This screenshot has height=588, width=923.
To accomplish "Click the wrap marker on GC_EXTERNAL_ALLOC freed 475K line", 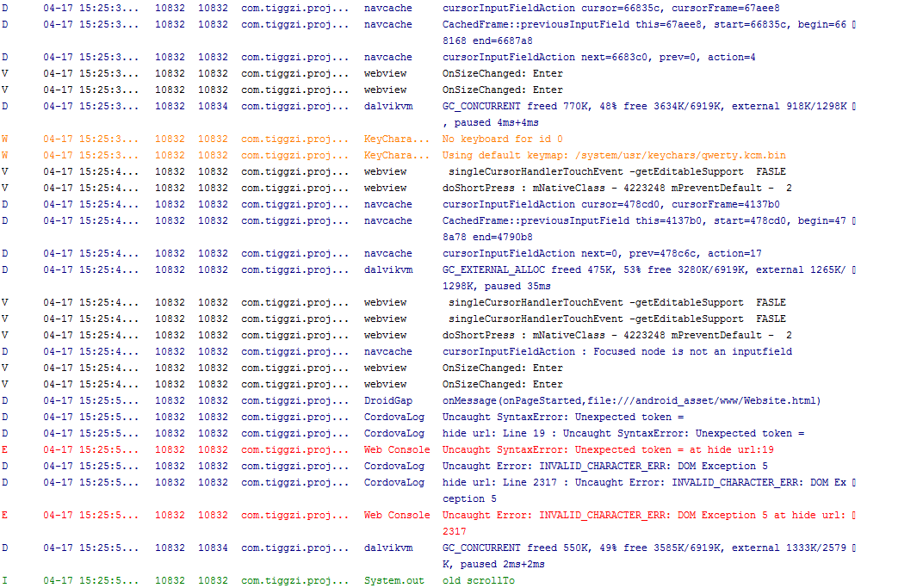I will coord(853,270).
